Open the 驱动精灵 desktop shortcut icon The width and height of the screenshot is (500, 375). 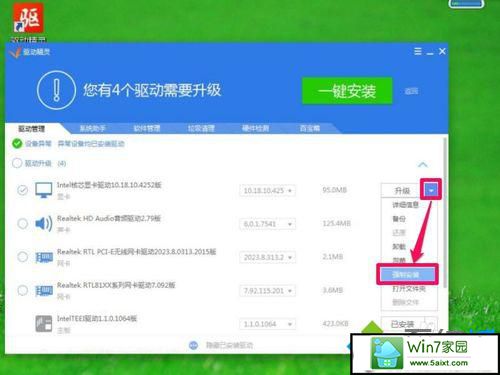click(29, 19)
